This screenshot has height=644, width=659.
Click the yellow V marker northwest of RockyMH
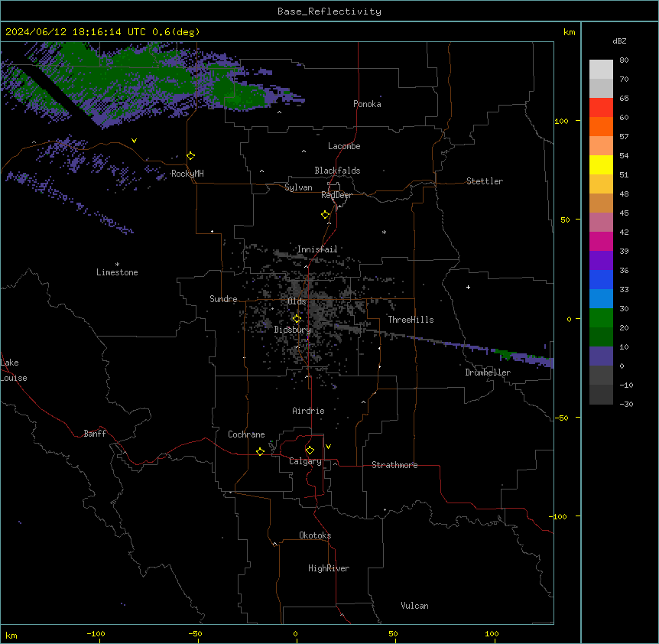[134, 141]
